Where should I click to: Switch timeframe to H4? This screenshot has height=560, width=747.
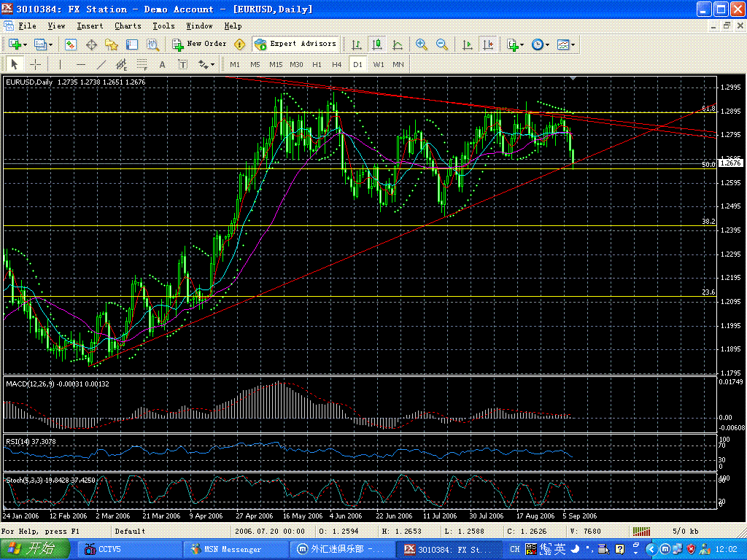336,64
